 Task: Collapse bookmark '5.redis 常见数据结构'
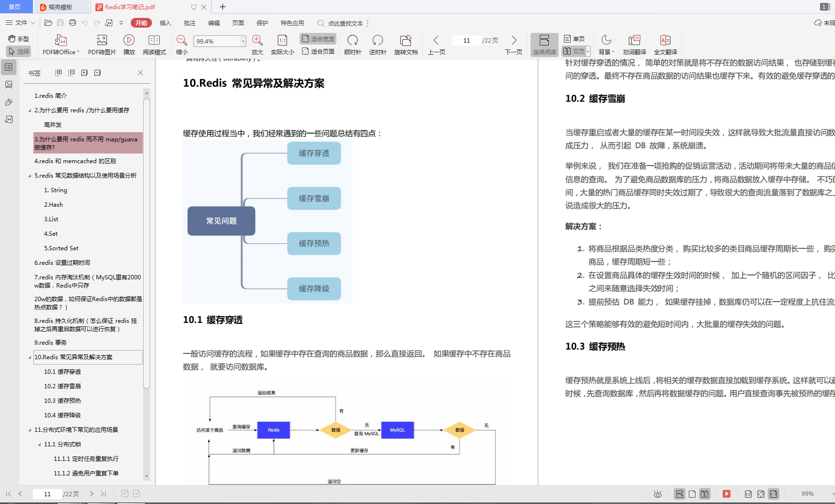pyautogui.click(x=30, y=176)
